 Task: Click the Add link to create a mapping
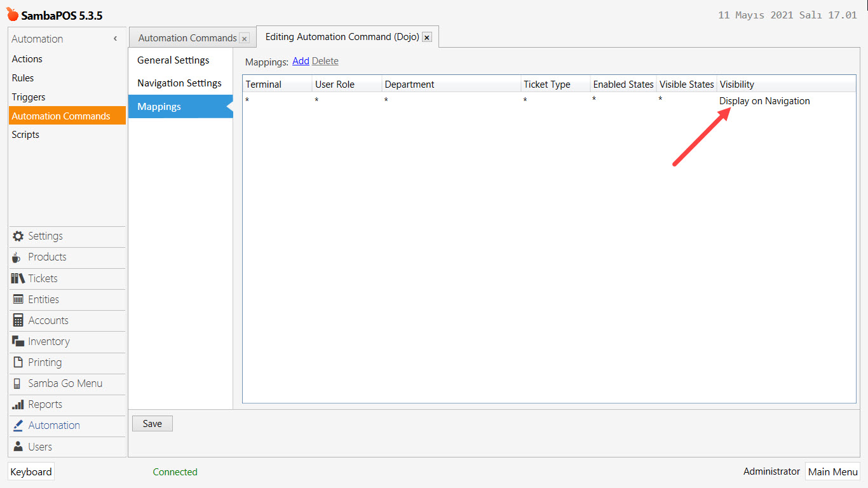(300, 60)
